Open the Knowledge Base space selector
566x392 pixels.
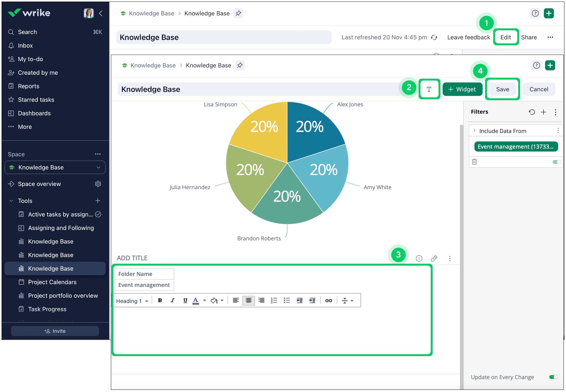[x=55, y=167]
